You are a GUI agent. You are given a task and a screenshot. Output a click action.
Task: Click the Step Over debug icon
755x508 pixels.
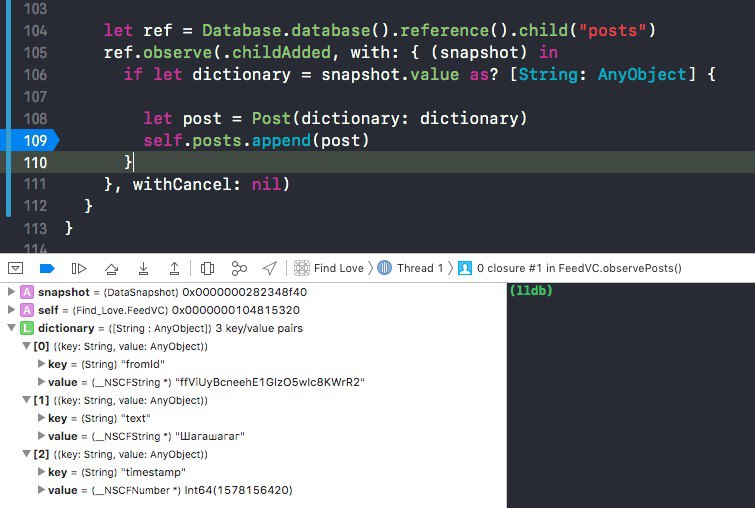[111, 268]
